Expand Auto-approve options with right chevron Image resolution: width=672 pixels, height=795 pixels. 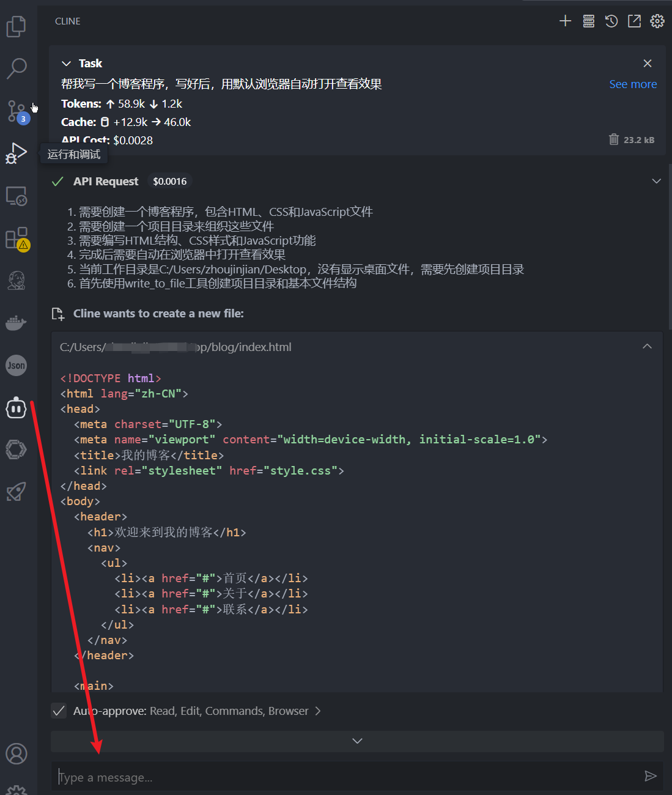tap(318, 711)
